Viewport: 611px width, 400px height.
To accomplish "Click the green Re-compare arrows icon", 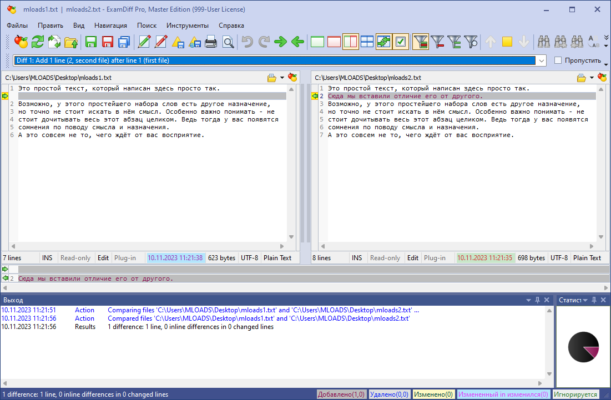I will pyautogui.click(x=37, y=42).
